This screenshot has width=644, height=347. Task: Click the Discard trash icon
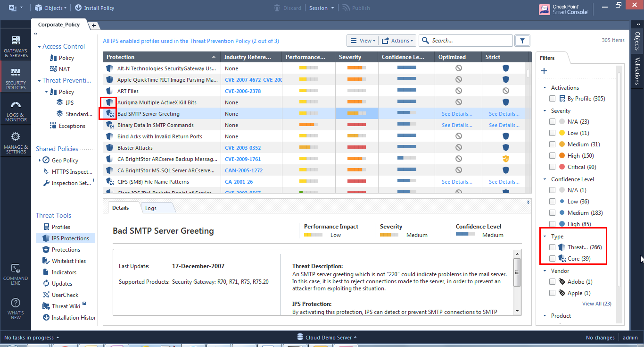pyautogui.click(x=277, y=8)
